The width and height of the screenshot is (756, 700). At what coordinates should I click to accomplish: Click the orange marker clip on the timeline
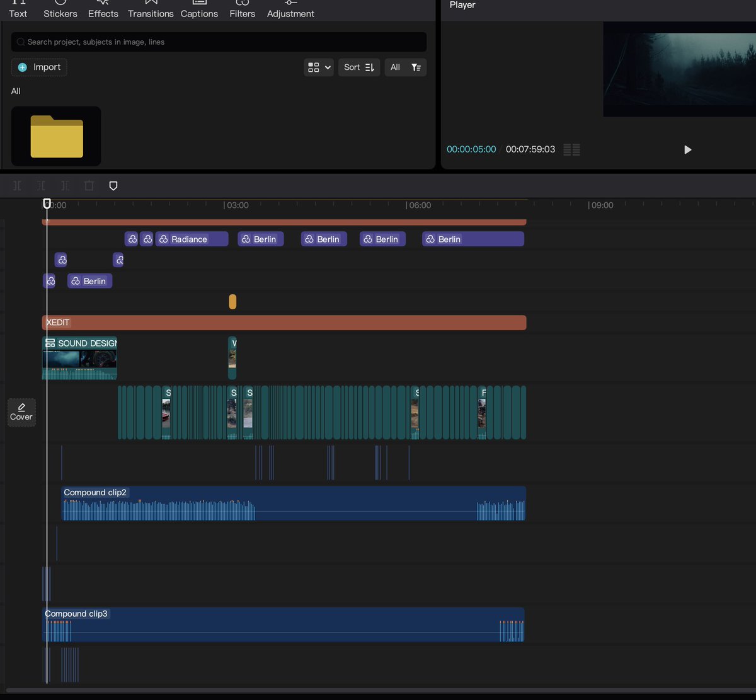(x=232, y=302)
